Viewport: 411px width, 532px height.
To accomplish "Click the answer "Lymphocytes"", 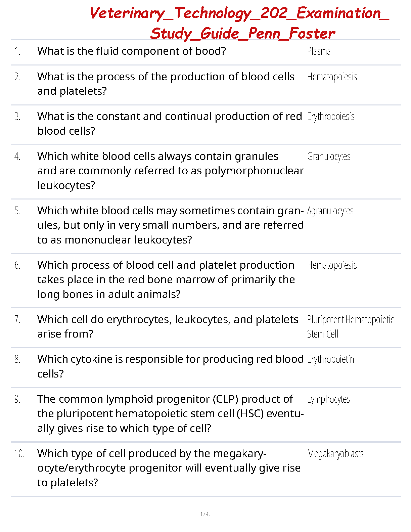I will [328, 399].
